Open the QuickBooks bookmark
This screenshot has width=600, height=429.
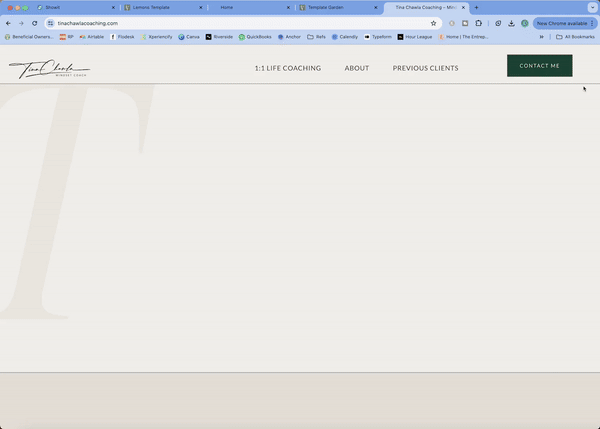click(x=255, y=37)
